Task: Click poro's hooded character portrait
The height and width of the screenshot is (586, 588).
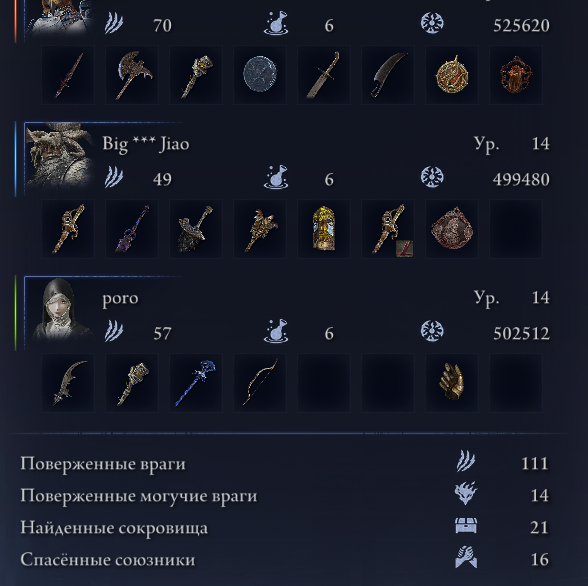Action: click(x=59, y=310)
